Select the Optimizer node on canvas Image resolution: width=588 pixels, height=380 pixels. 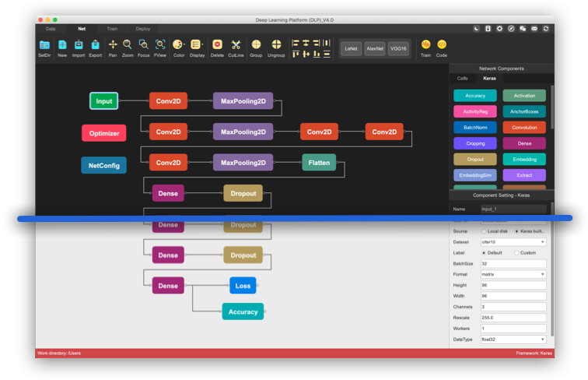(x=104, y=133)
